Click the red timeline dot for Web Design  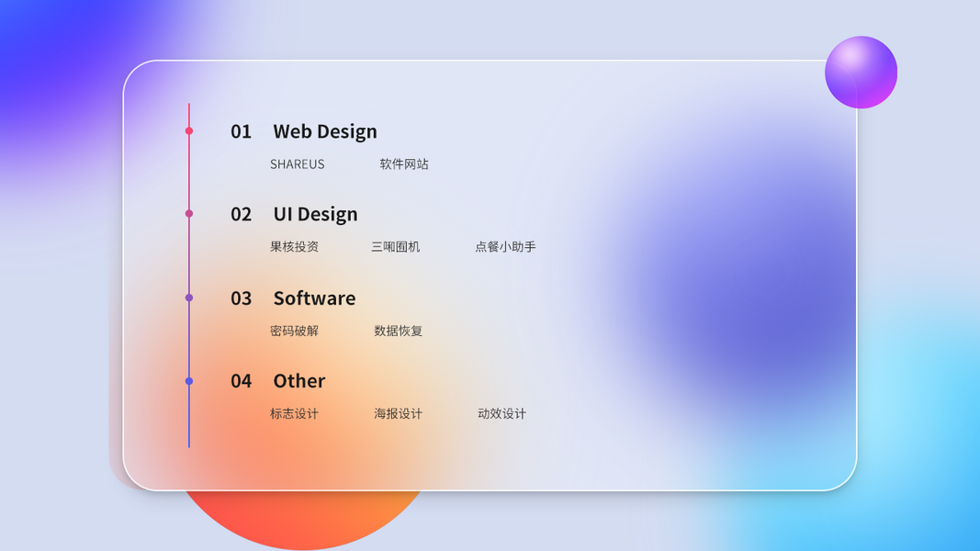pos(189,131)
